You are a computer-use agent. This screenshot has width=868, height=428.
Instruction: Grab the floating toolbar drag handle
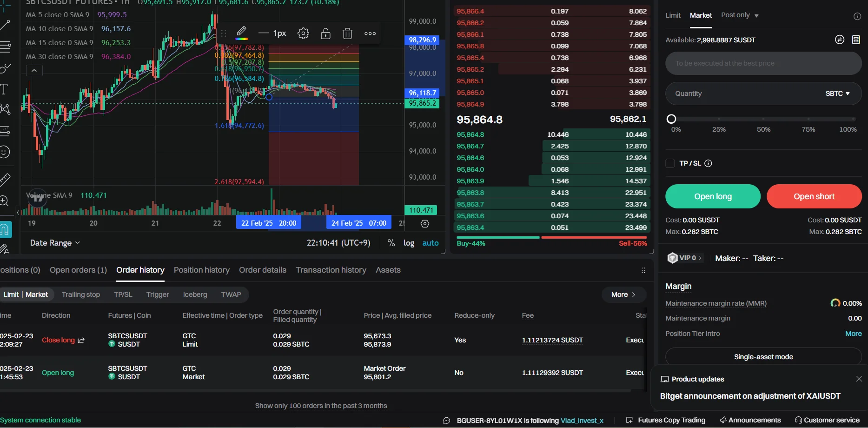[x=224, y=33]
